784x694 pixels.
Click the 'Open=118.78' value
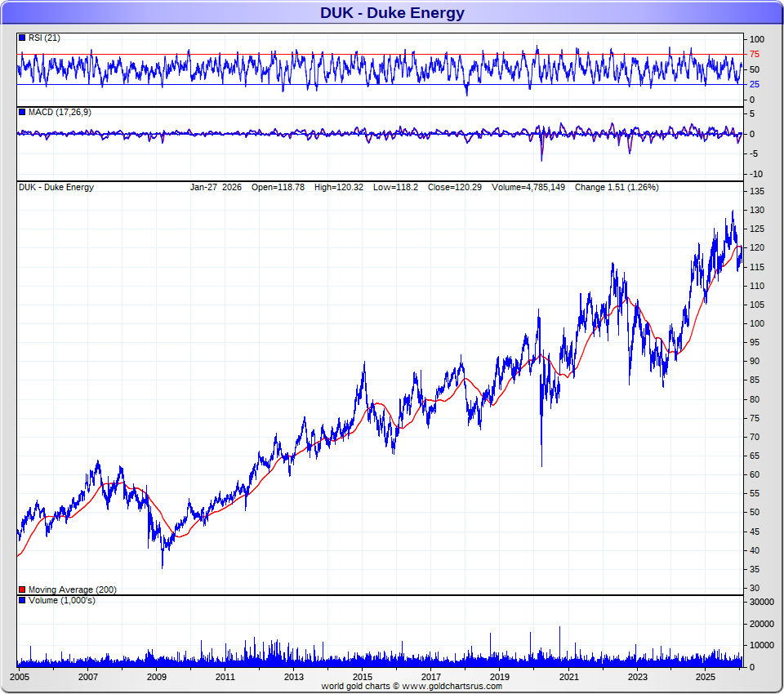278,187
